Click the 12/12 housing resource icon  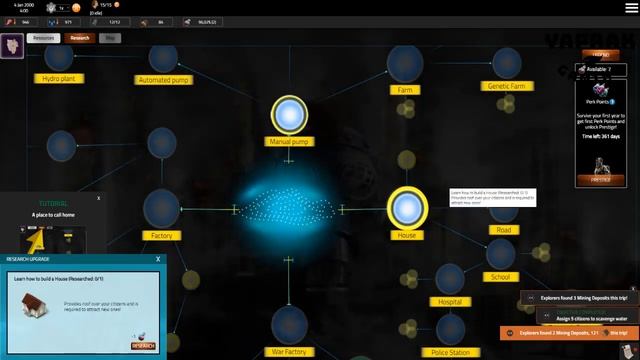94,22
